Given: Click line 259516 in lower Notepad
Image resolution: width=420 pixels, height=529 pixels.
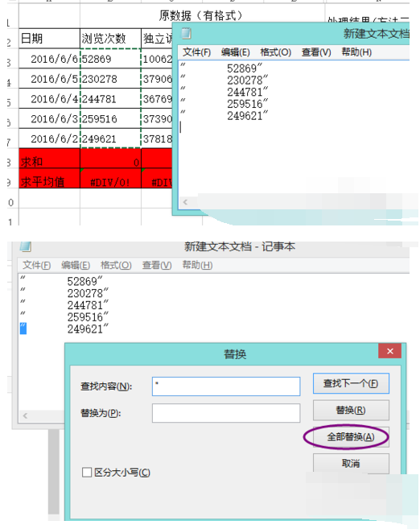Looking at the screenshot, I should pos(88,317).
